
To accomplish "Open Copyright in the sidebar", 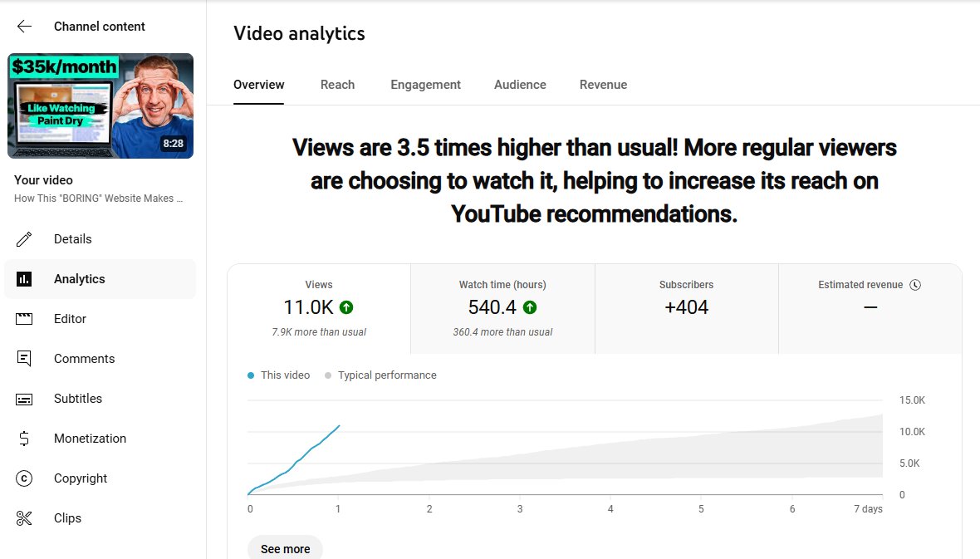I will [x=100, y=478].
